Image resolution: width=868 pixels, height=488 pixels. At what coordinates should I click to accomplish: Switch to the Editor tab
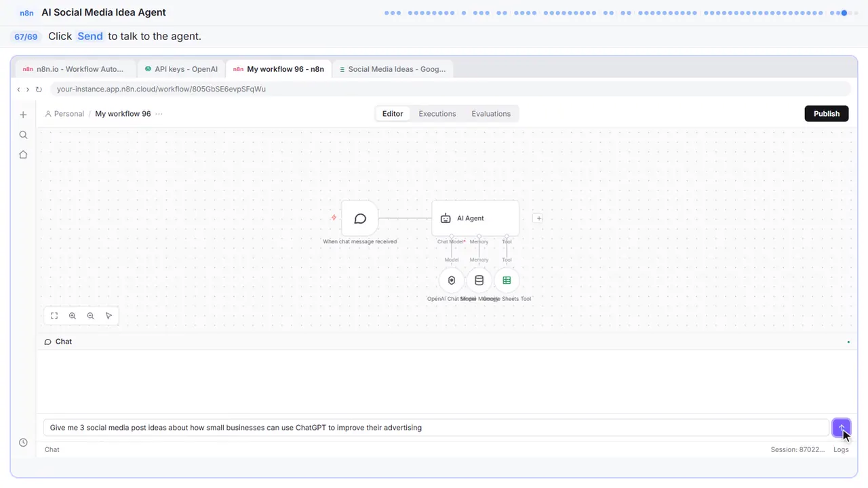pos(393,114)
